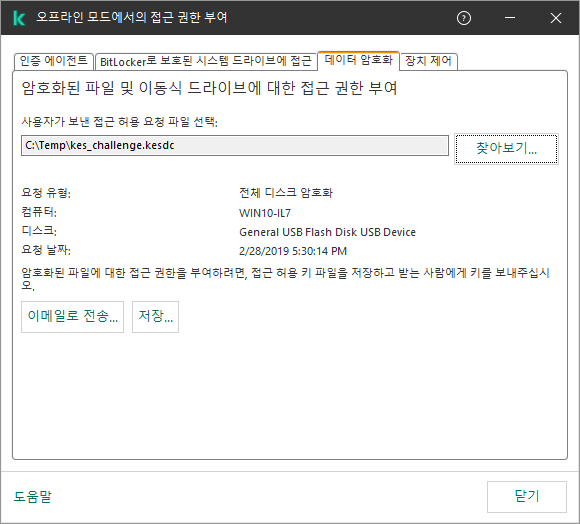Click the 컴퓨터: label
Screen dimensions: 580x524
pos(39,212)
